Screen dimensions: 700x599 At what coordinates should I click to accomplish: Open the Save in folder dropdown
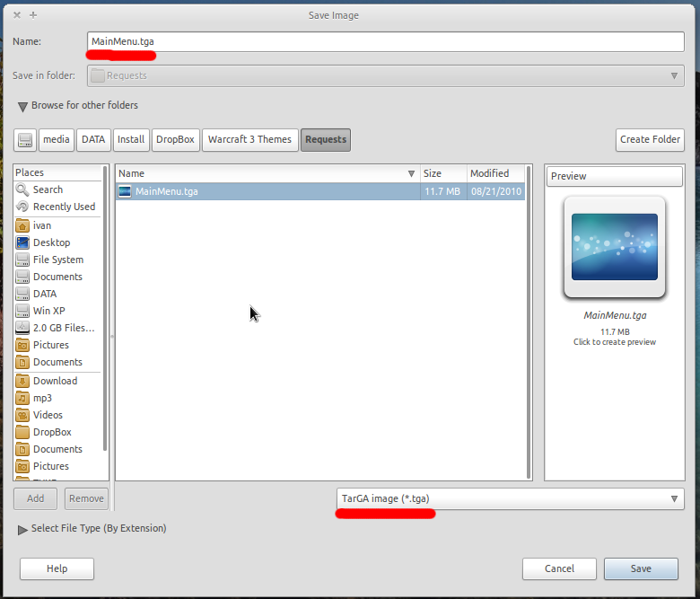[x=386, y=75]
